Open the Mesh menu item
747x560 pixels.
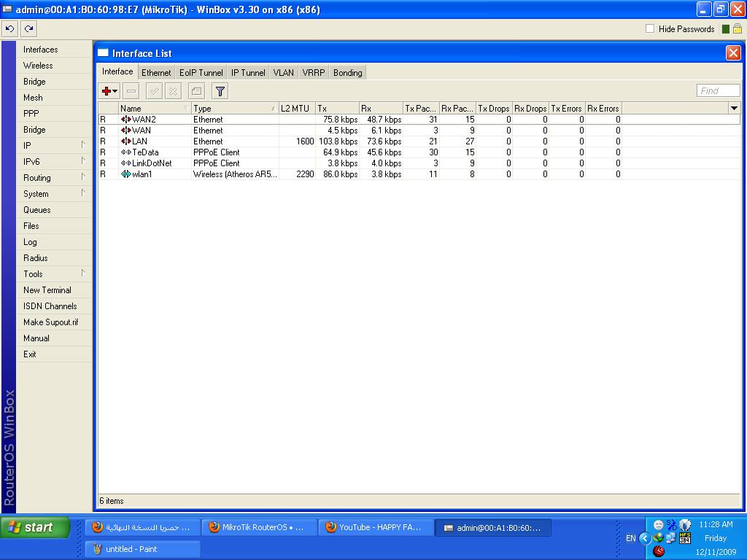(54, 98)
